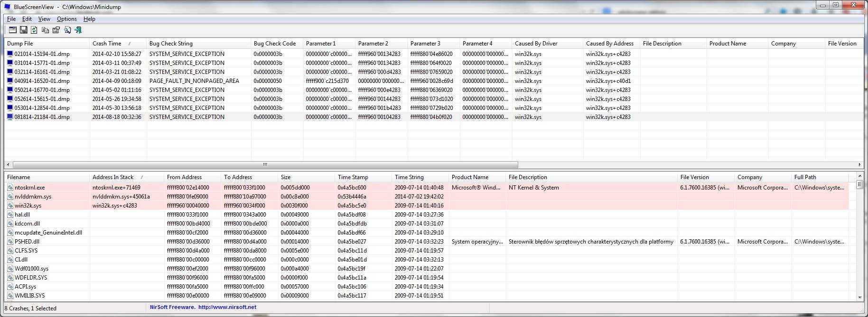Screen dimensions: 868x317
Task: Click the lower pane scroll down arrow
Action: point(859,297)
